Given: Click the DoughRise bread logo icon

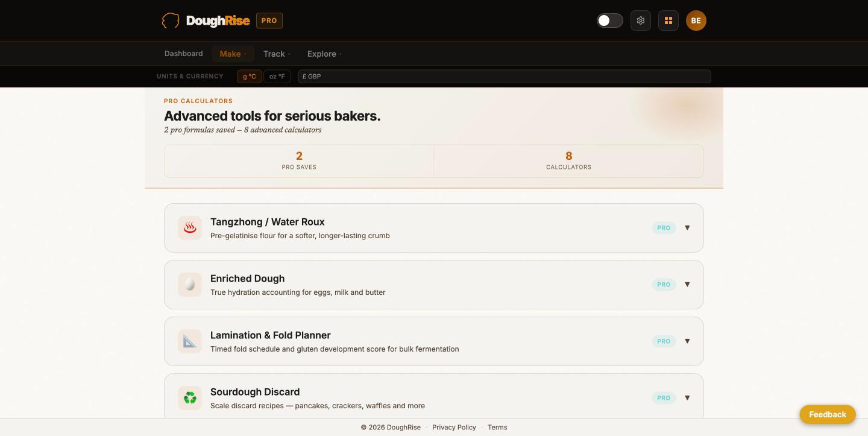Looking at the screenshot, I should [171, 21].
